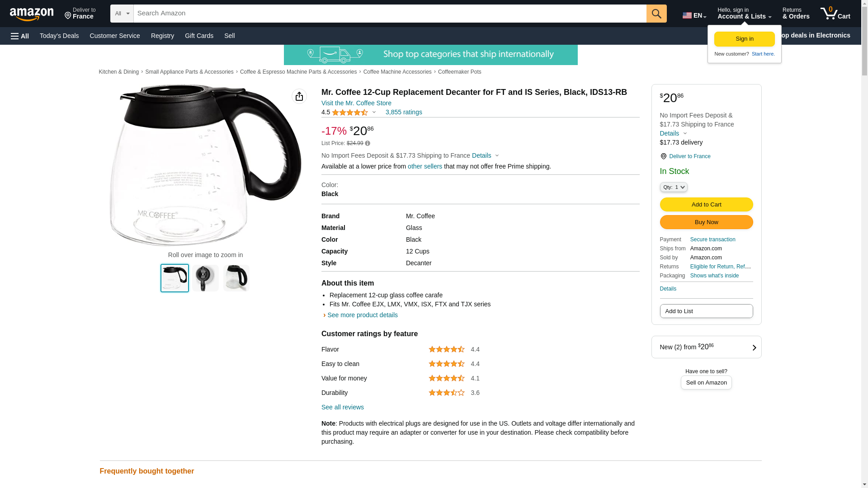Click the magnifying glass search button

[x=656, y=14]
